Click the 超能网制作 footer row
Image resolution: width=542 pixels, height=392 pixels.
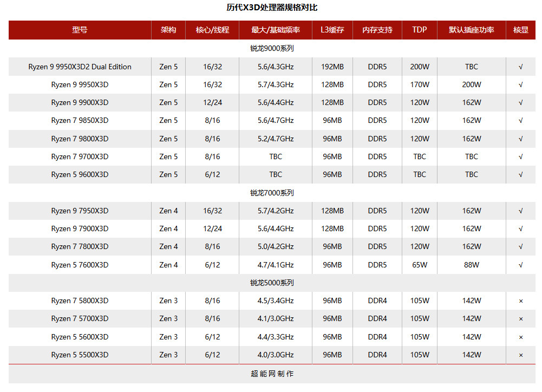pyautogui.click(x=271, y=374)
